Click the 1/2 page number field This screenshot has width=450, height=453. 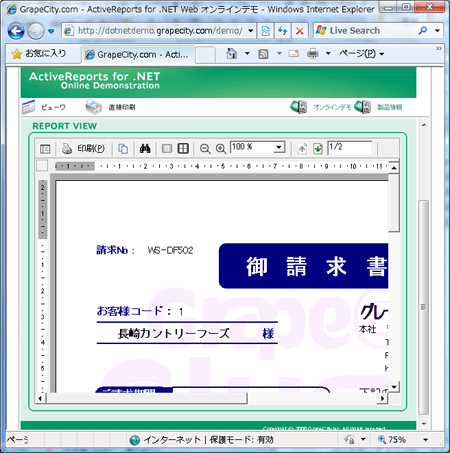(x=350, y=147)
